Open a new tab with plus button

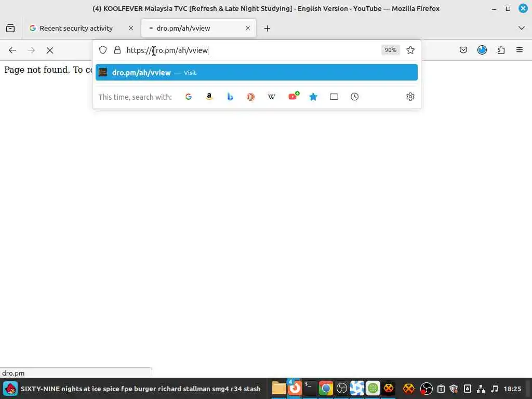point(268,28)
